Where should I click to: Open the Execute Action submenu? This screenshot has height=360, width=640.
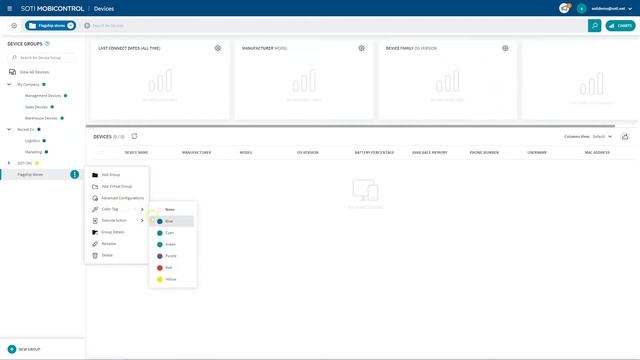coord(117,220)
